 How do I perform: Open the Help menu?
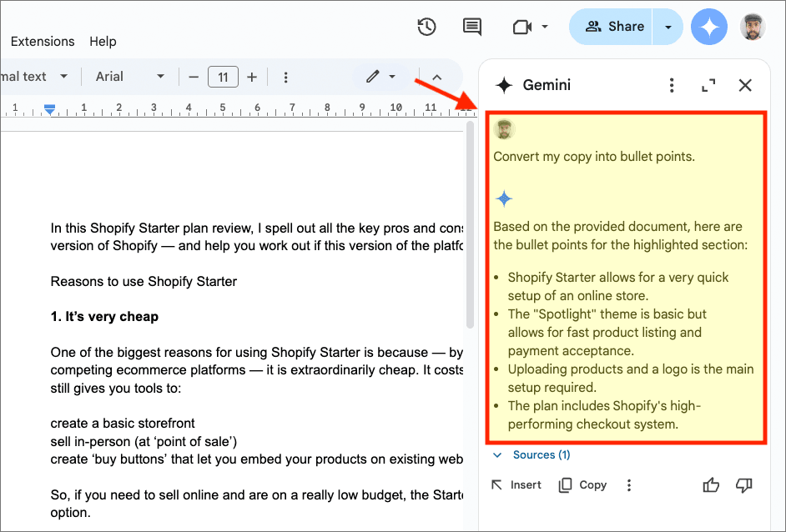(x=103, y=41)
